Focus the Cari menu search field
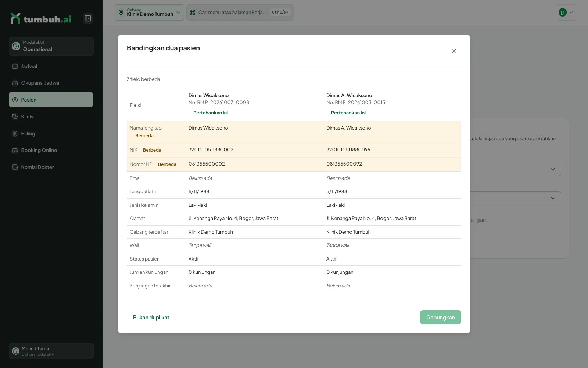The image size is (588, 368). click(x=240, y=13)
